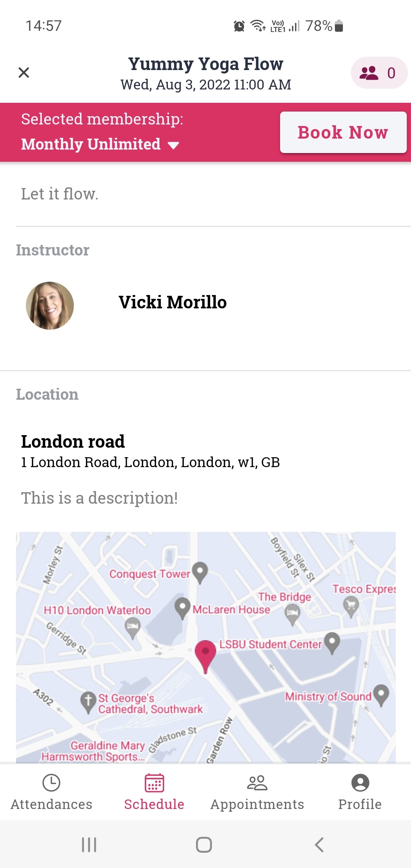
Task: Select the Conquest Tower map marker
Action: (200, 572)
